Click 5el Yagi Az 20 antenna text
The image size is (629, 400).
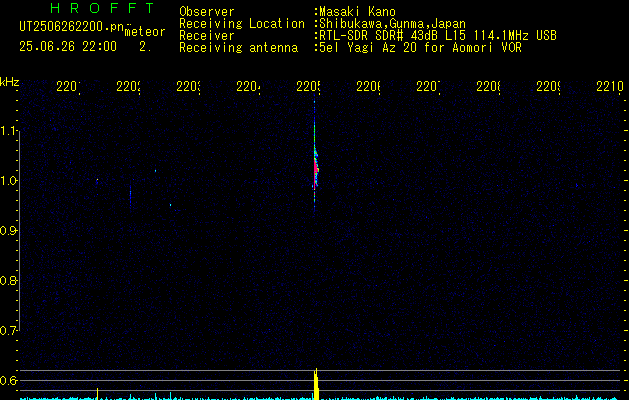pyautogui.click(x=420, y=48)
